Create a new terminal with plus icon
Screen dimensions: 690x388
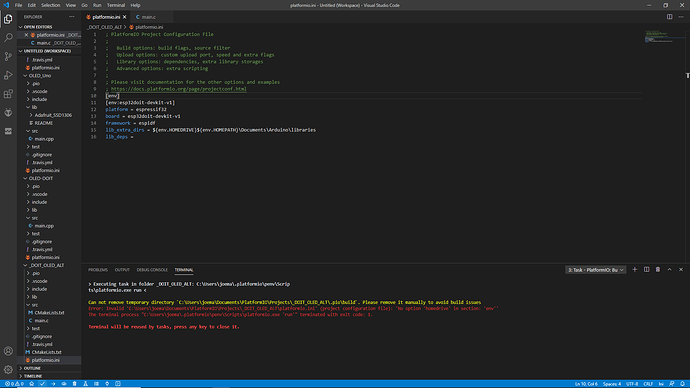(635, 270)
